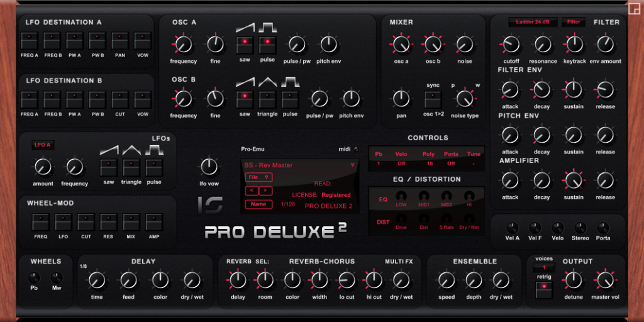Click the ensemble speed knob
Screen dimensions: 644x322
(x=446, y=280)
